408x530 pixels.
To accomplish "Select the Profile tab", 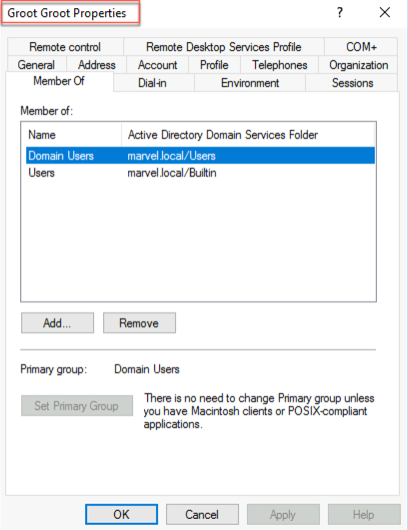I will (x=214, y=65).
